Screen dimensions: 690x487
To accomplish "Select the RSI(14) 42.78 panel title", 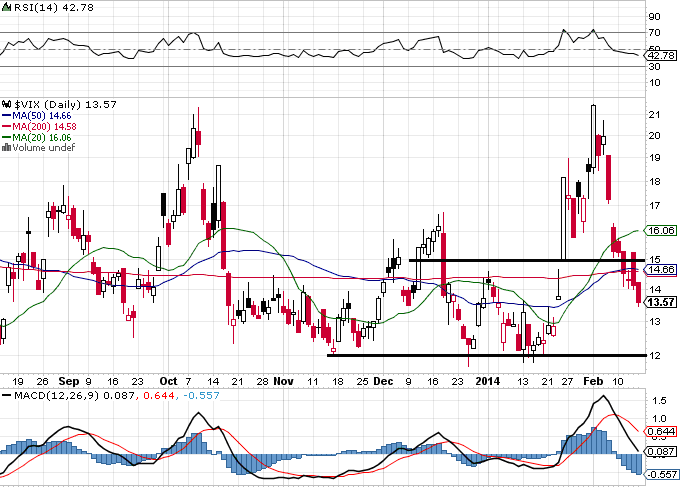I will [54, 7].
